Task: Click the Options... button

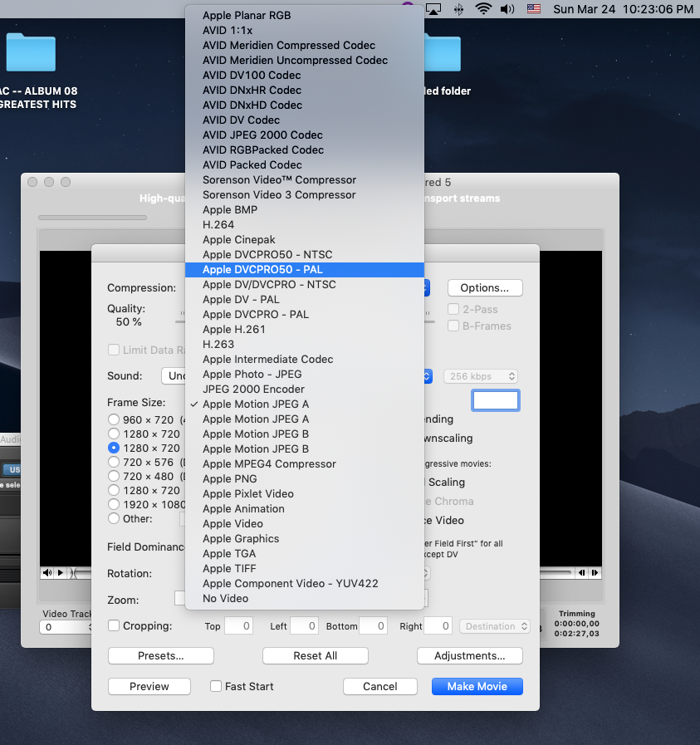Action: [x=485, y=288]
